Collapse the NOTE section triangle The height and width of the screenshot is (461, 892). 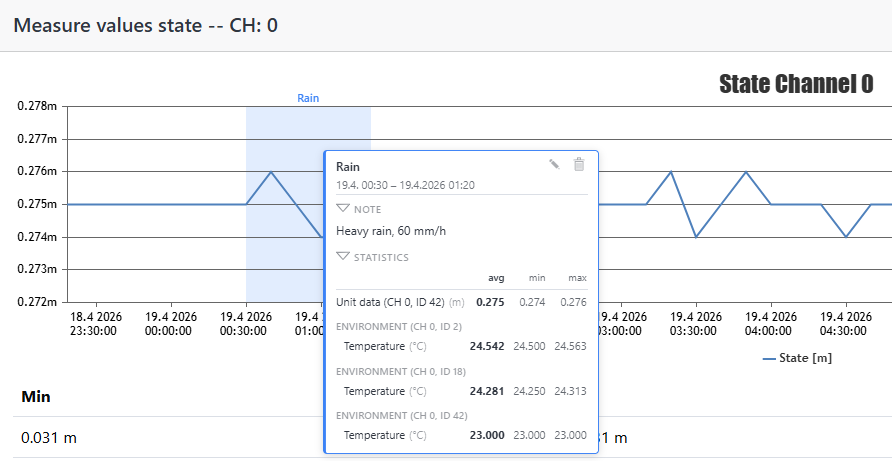pyautogui.click(x=342, y=209)
